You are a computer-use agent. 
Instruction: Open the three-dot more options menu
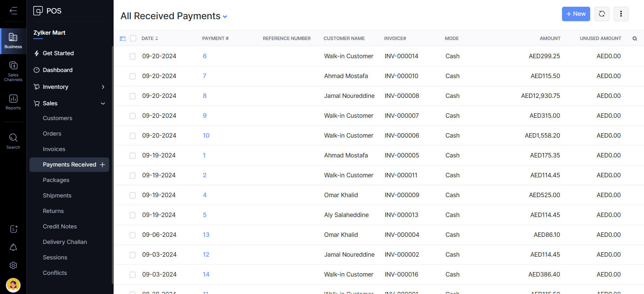[621, 14]
